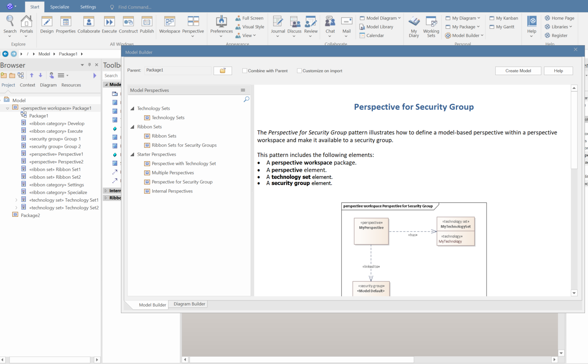Open the Collaborate ribbon icon
This screenshot has width=588, height=364.
tap(89, 25)
